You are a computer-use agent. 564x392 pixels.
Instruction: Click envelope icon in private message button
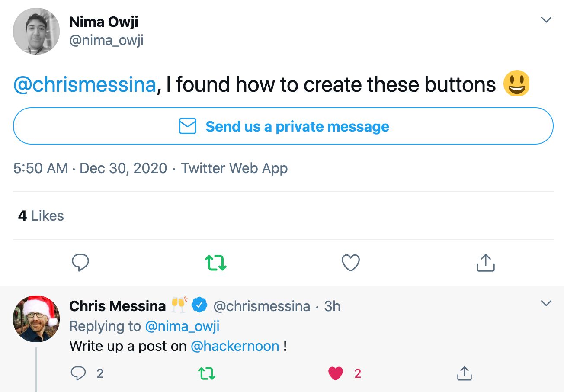tap(188, 126)
